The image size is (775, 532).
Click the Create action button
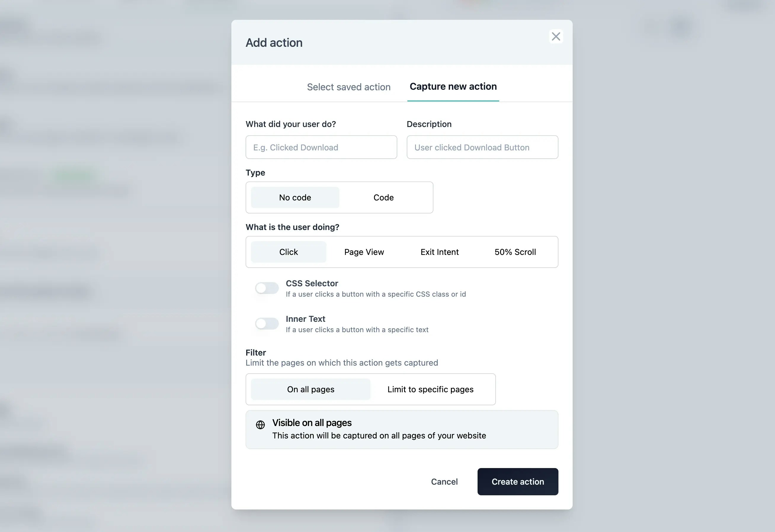[518, 481]
